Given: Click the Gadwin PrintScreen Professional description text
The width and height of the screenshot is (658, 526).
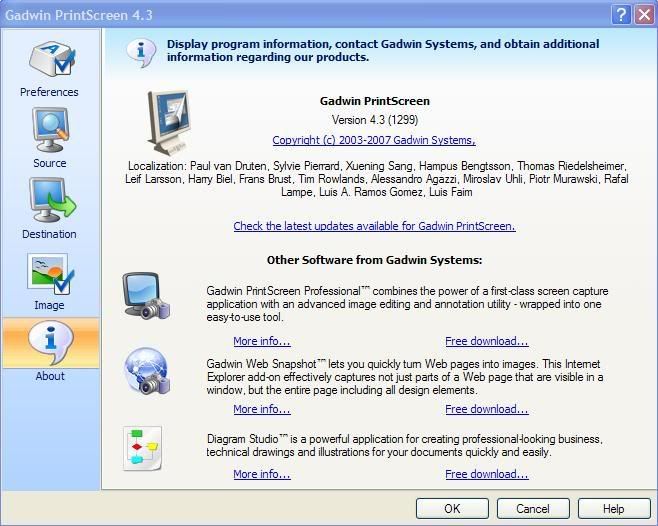Looking at the screenshot, I should (407, 304).
